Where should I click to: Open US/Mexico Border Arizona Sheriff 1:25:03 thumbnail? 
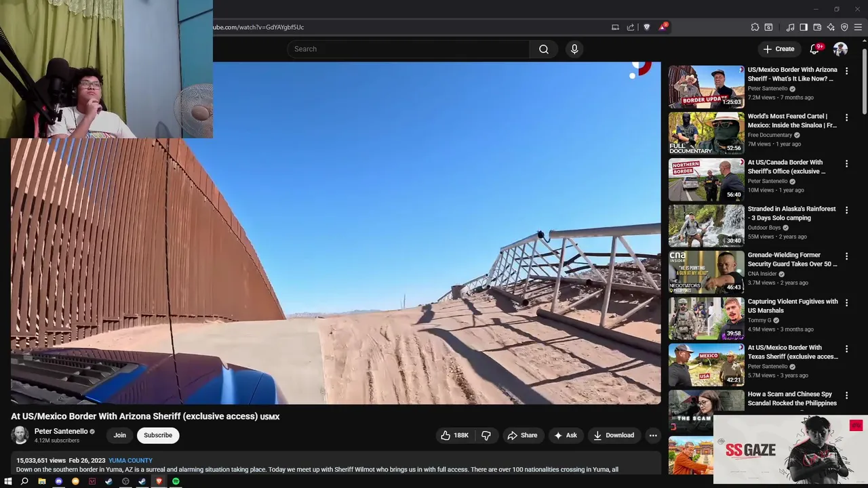pyautogui.click(x=706, y=87)
